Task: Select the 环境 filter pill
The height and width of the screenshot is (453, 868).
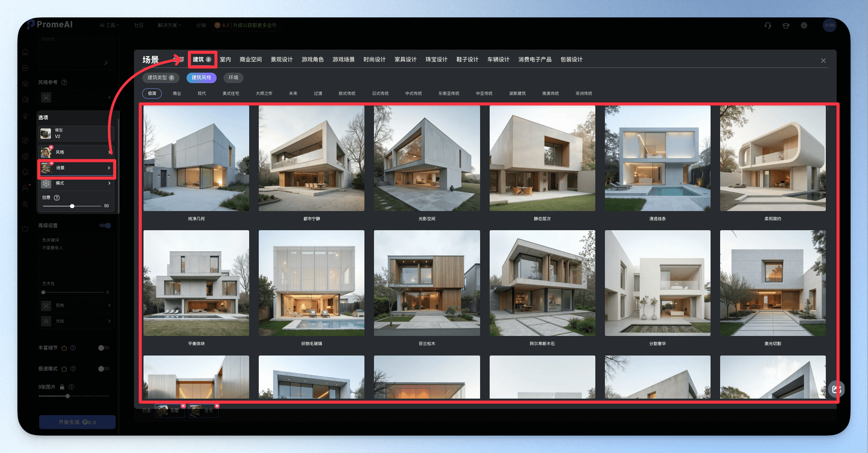Action: [234, 77]
